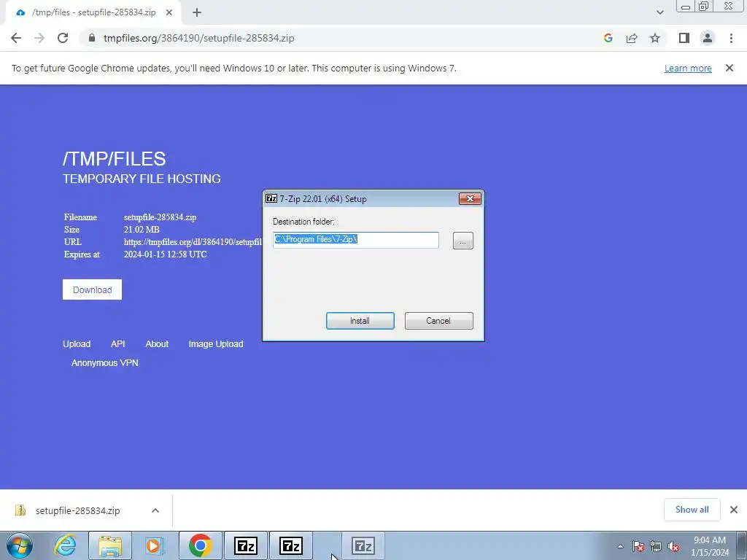Close the /tmp/files tab
747x560 pixels.
(x=169, y=12)
